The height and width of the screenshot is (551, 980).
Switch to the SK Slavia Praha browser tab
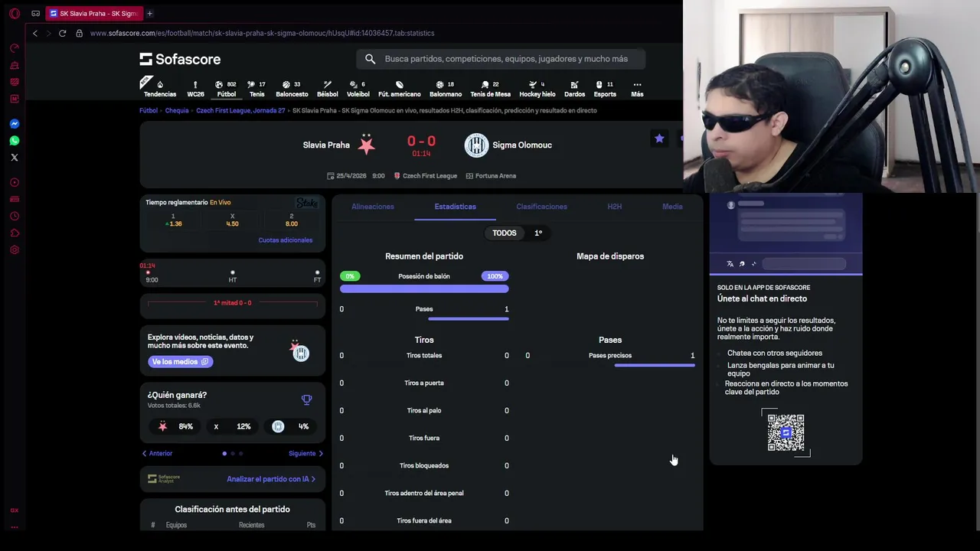tap(93, 13)
